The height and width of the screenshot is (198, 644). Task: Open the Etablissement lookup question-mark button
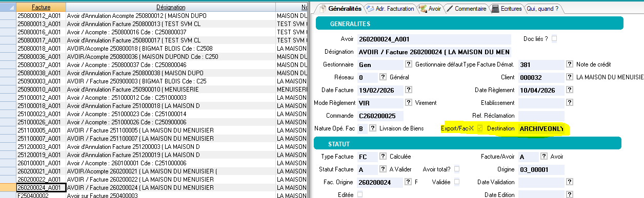[x=570, y=103]
